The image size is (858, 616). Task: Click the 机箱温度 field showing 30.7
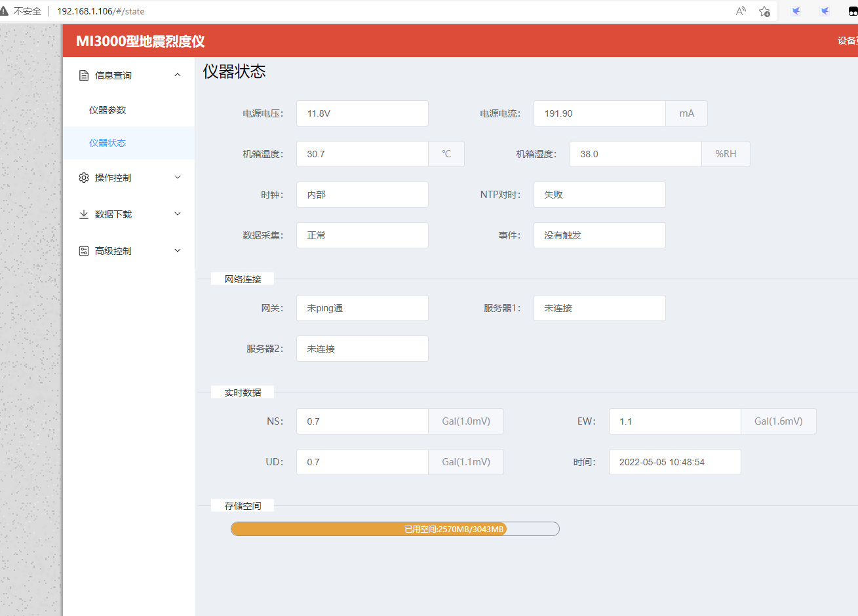(x=362, y=154)
